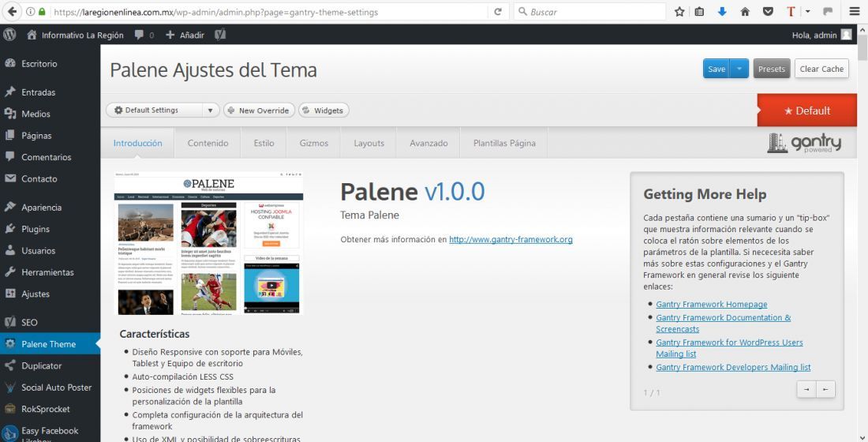Click the Palene theme preview thumbnail
The width and height of the screenshot is (868, 442).
click(208, 242)
